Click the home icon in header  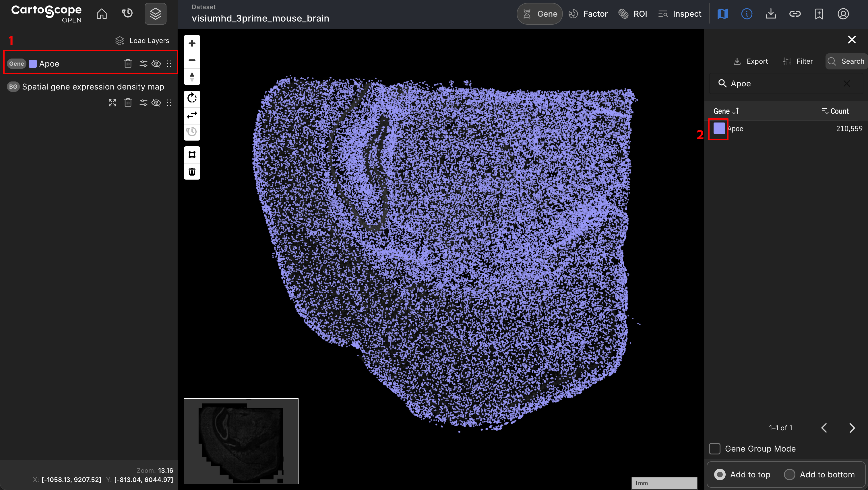101,14
